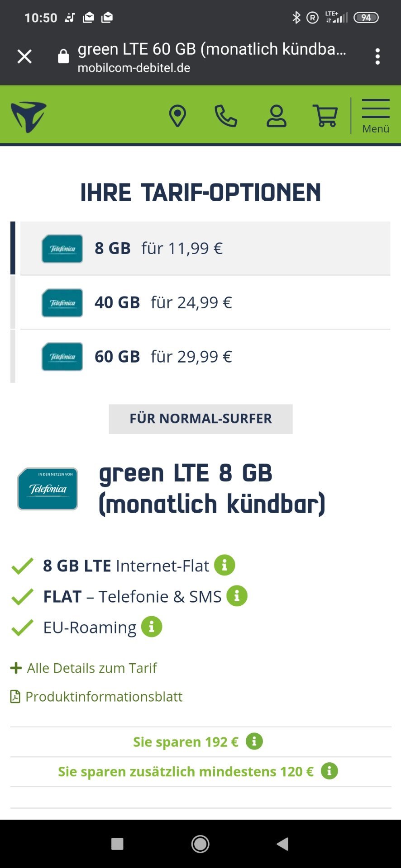Open the browser three-dot overflow menu
The image size is (401, 868).
pyautogui.click(x=377, y=57)
